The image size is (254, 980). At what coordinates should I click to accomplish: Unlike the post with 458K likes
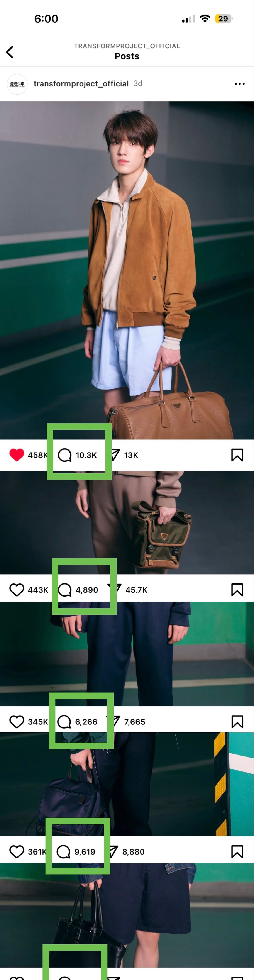tap(17, 455)
